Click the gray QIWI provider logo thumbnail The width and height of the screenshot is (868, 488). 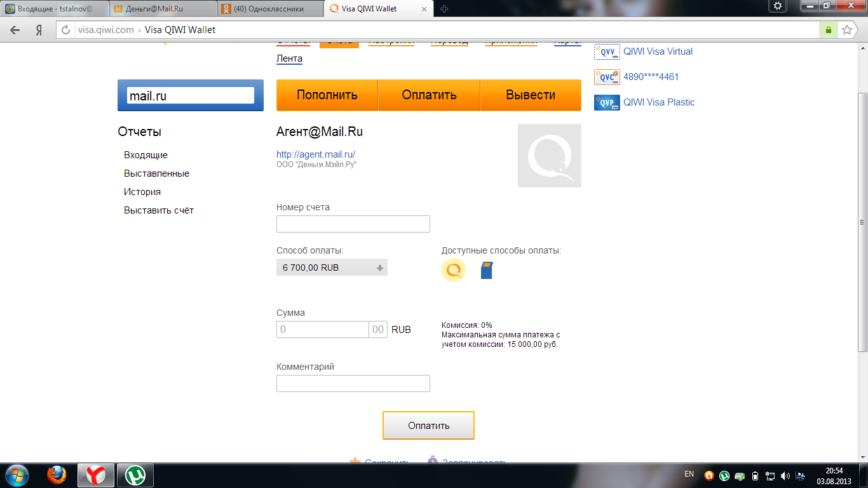(550, 156)
